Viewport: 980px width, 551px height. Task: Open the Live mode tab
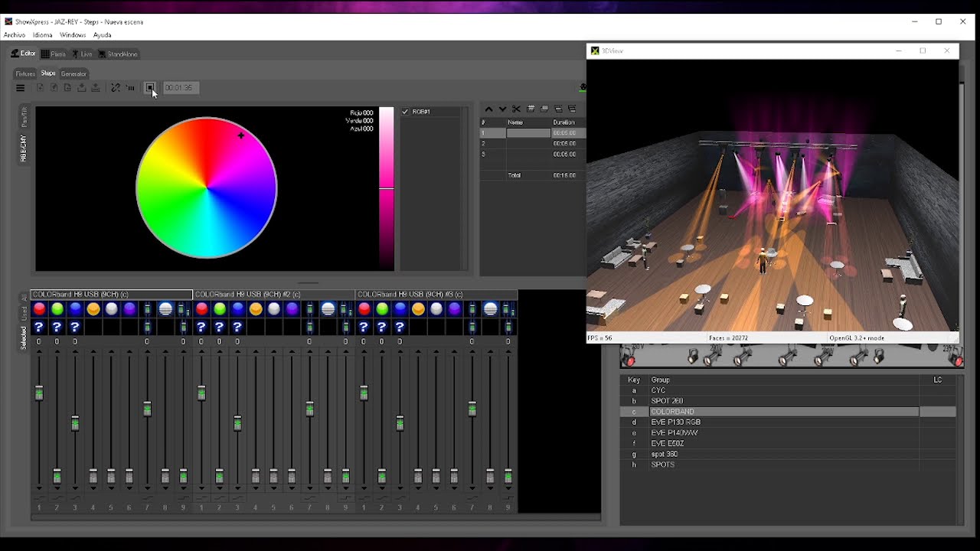[83, 54]
